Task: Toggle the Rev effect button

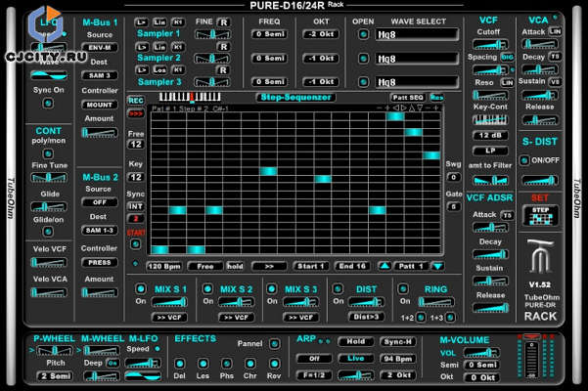Action: pos(274,364)
